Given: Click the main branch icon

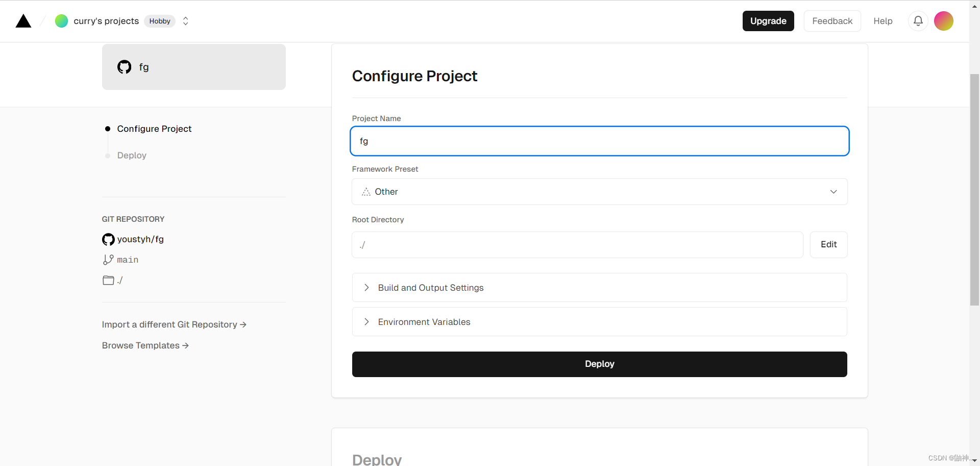Looking at the screenshot, I should tap(108, 260).
